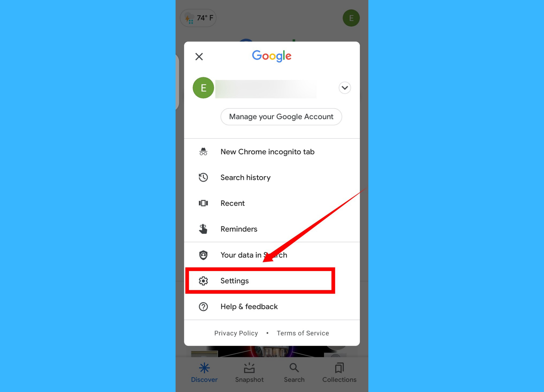The width and height of the screenshot is (544, 392).
Task: Click Manage your Google Account button
Action: (281, 117)
